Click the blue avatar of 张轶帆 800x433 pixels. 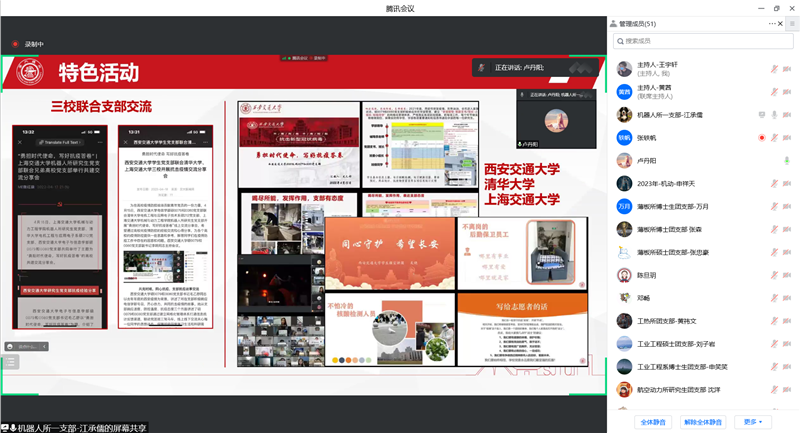click(x=624, y=138)
